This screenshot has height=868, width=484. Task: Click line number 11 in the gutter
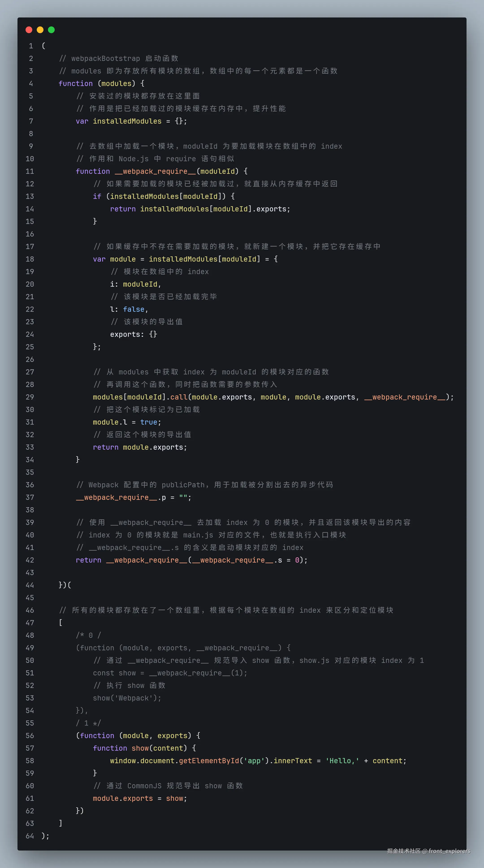click(30, 171)
